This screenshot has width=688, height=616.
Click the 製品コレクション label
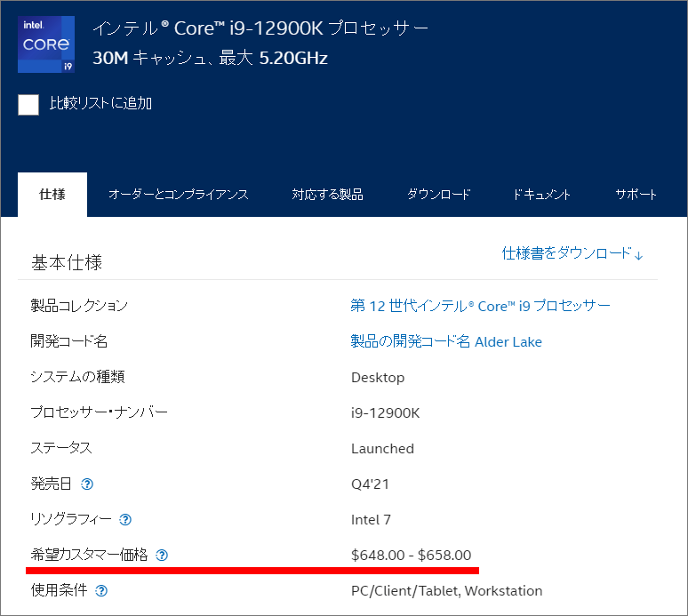click(79, 306)
